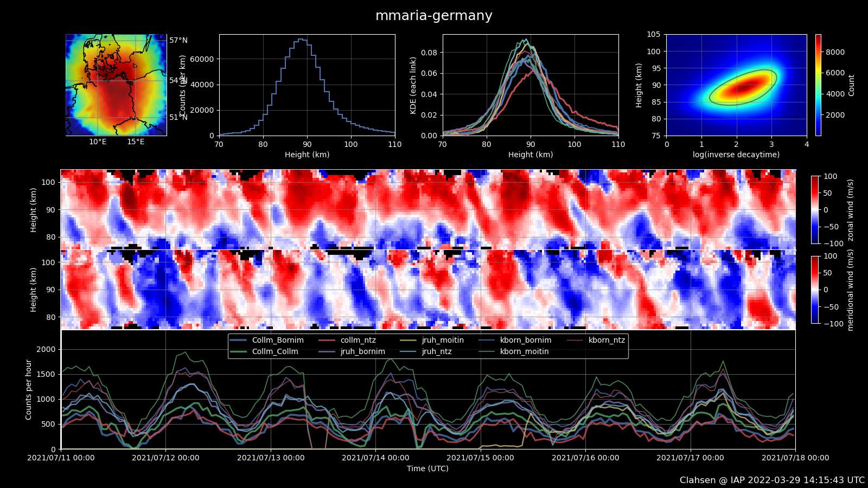Select kborn_bornim legend entry
This screenshot has height=488, width=868.
pyautogui.click(x=515, y=340)
